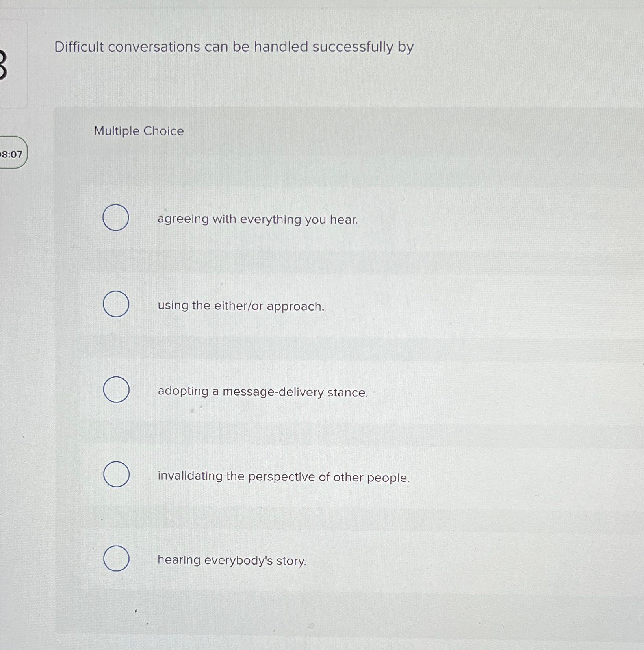Click the radio next to "using the either/or approach"
Image resolution: width=644 pixels, height=650 pixels.
coord(115,304)
